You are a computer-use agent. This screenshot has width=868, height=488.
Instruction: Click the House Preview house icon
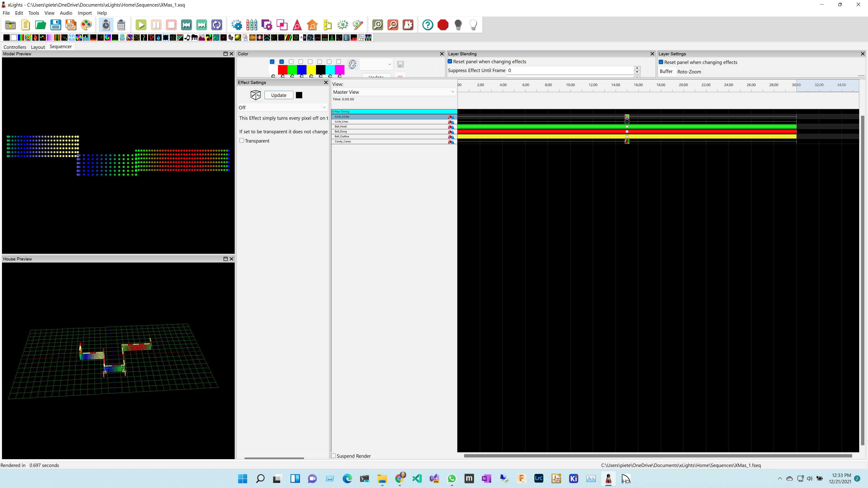[x=312, y=25]
